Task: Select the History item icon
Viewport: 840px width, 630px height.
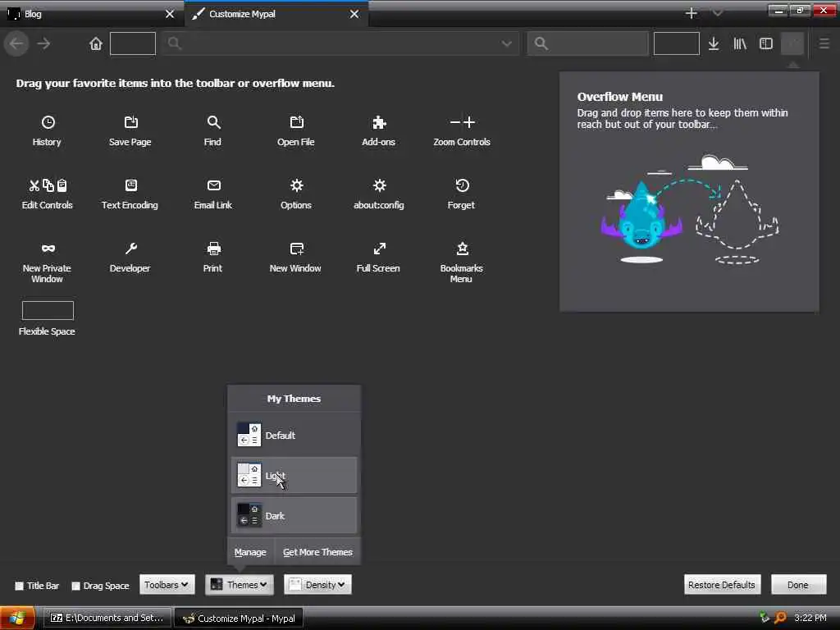Action: [48, 123]
